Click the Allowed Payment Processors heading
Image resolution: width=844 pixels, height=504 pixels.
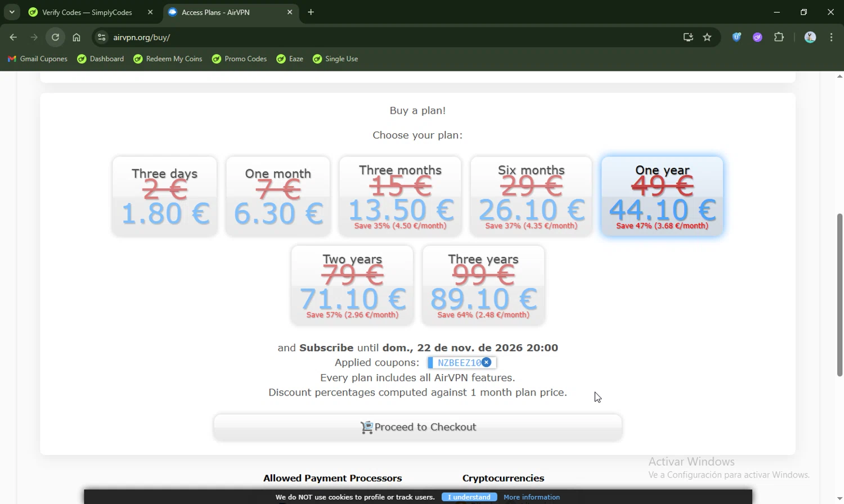click(x=333, y=478)
